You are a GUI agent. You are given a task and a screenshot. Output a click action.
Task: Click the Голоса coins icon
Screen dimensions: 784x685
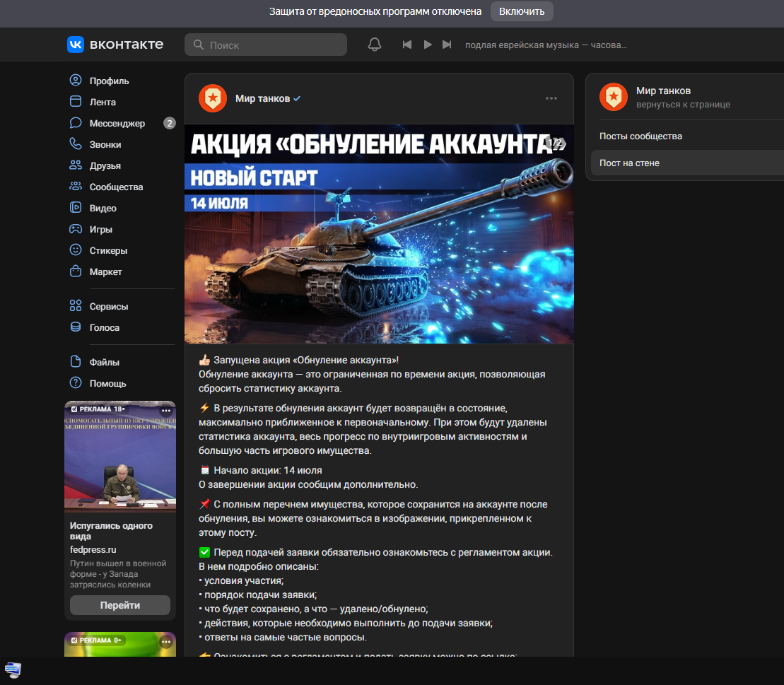tap(76, 327)
